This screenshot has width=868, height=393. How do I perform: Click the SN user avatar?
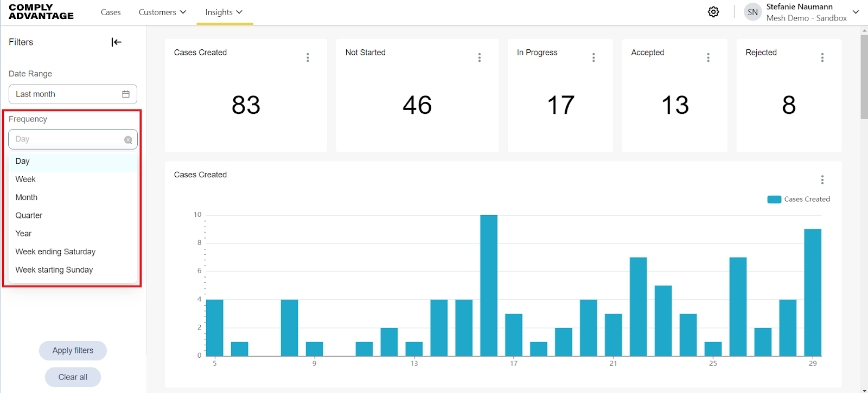(752, 12)
